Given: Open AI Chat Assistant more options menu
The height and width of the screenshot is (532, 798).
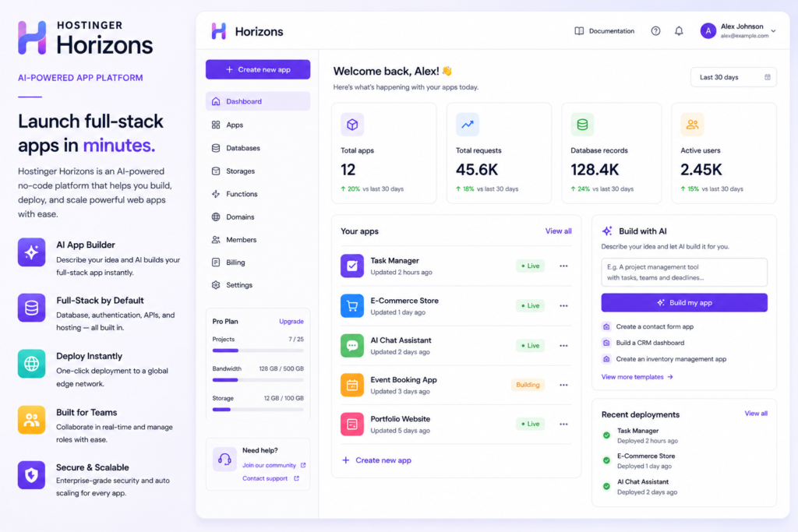Looking at the screenshot, I should tap(563, 345).
